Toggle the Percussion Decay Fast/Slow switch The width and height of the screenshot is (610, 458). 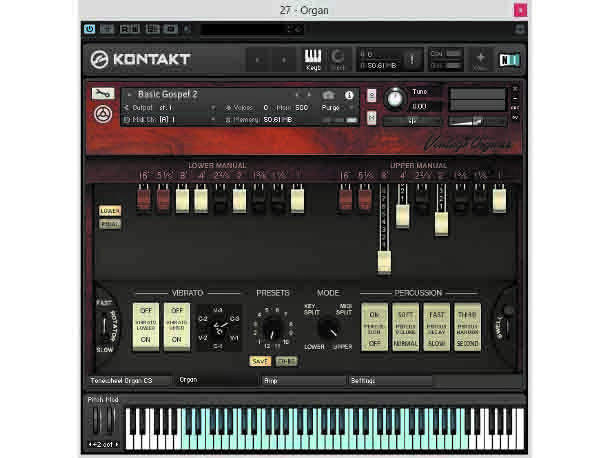(436, 328)
